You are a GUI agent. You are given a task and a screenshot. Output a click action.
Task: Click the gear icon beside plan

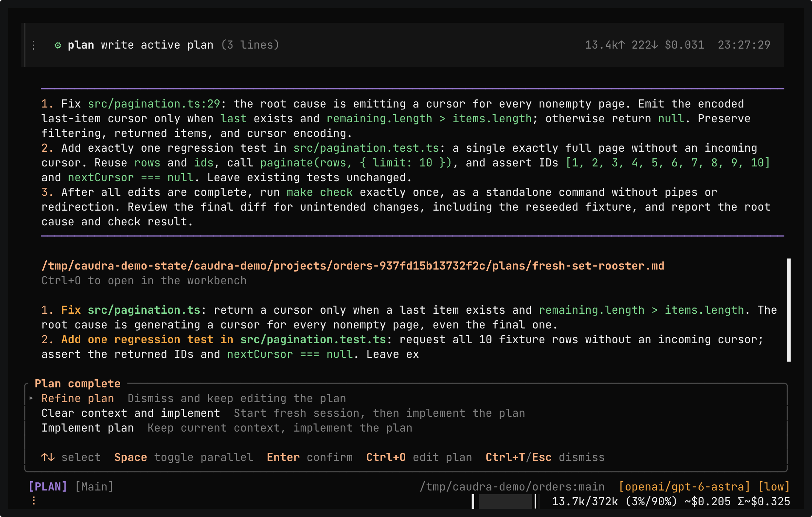58,45
